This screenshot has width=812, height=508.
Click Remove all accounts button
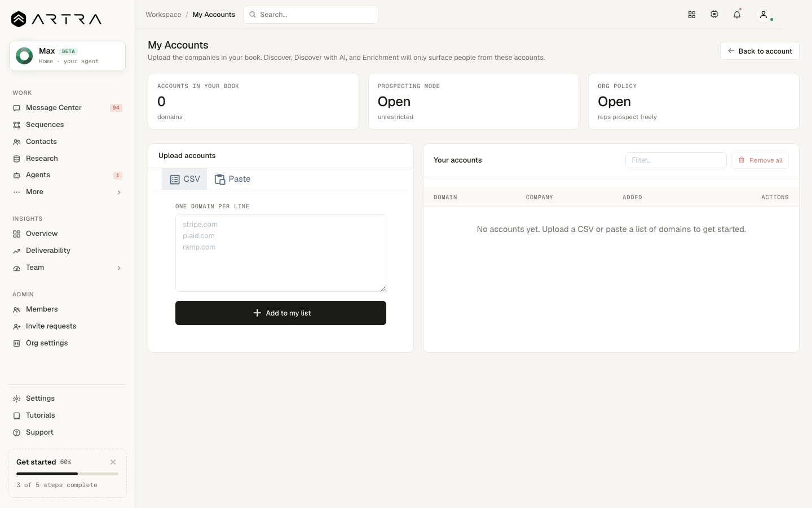click(760, 160)
